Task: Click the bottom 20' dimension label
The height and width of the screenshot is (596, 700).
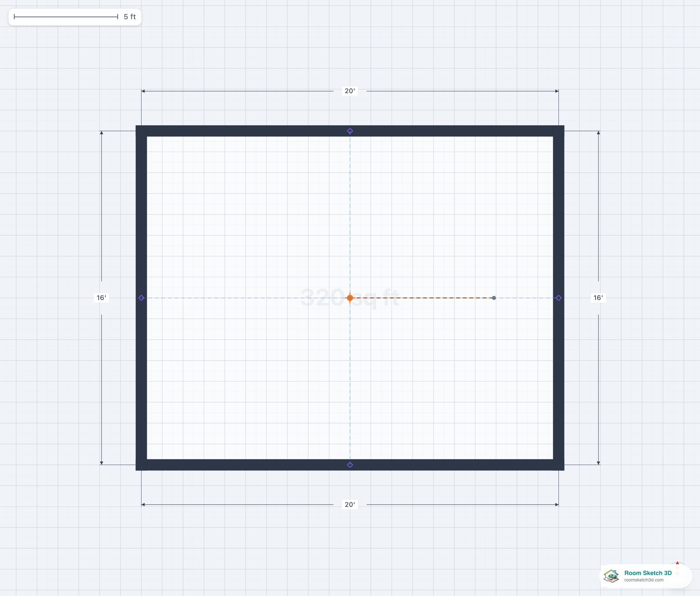Action: [x=350, y=505]
